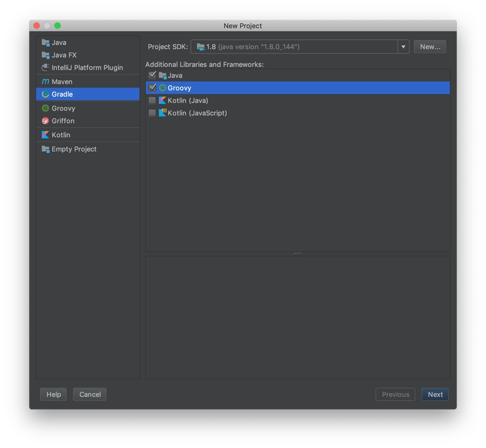Select Empty Project type
Screen dimensions: 486x448
point(87,149)
